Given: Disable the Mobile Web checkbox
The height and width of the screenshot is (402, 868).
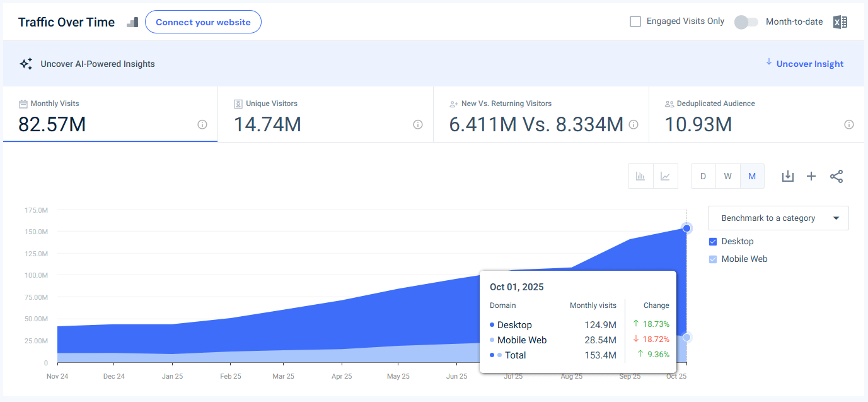Looking at the screenshot, I should point(712,259).
